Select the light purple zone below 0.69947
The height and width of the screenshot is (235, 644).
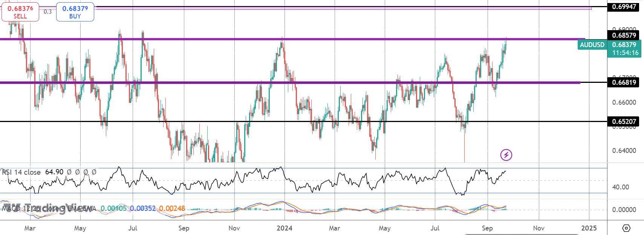tap(296, 8)
